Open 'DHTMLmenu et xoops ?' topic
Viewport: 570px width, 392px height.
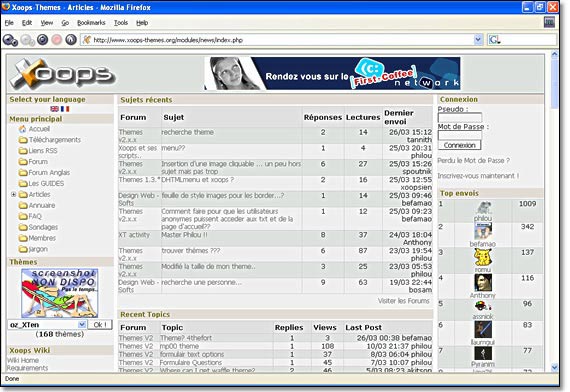[197, 180]
